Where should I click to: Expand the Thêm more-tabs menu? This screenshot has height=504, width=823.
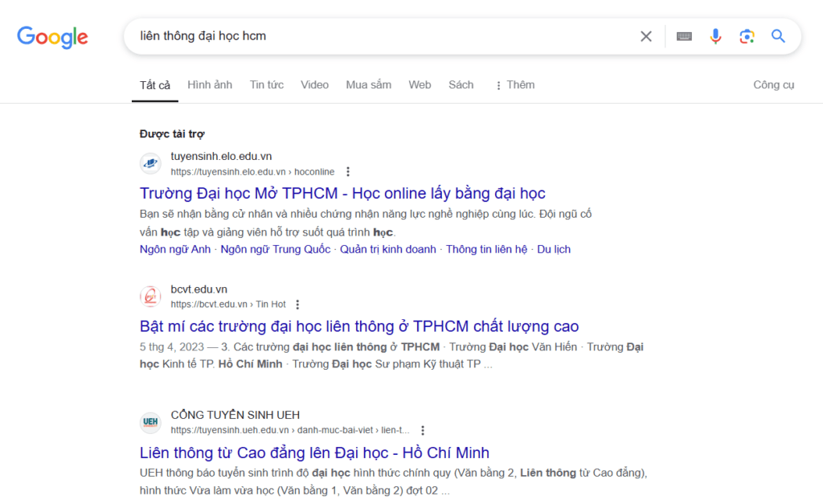[x=514, y=85]
